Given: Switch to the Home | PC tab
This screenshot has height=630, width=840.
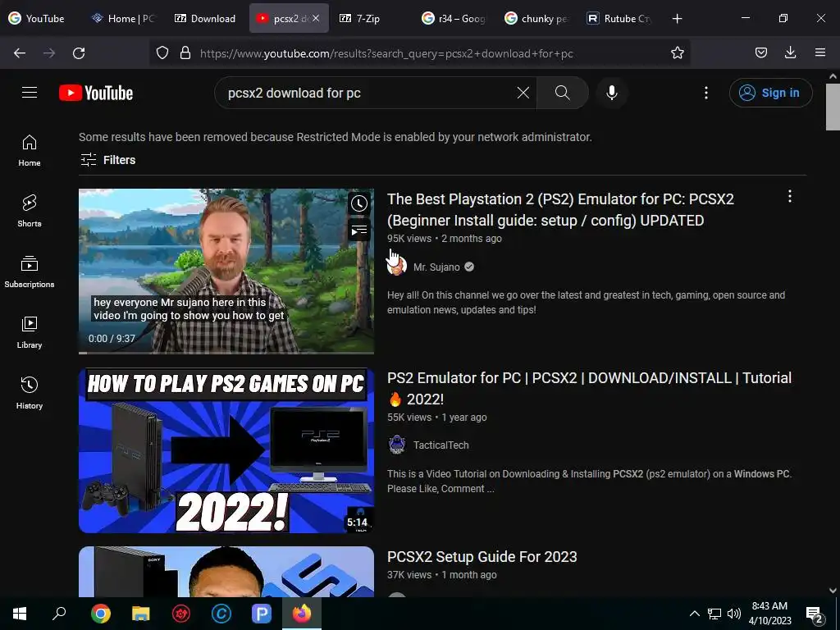Looking at the screenshot, I should point(124,18).
